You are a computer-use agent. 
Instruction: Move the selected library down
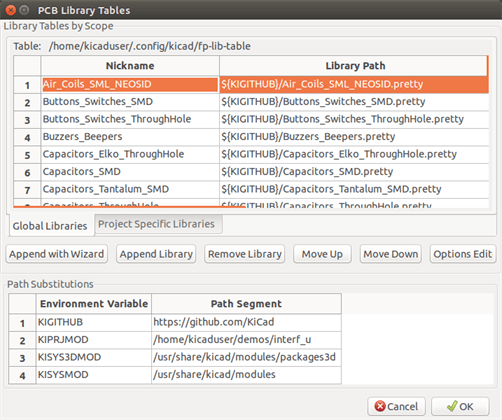(391, 254)
